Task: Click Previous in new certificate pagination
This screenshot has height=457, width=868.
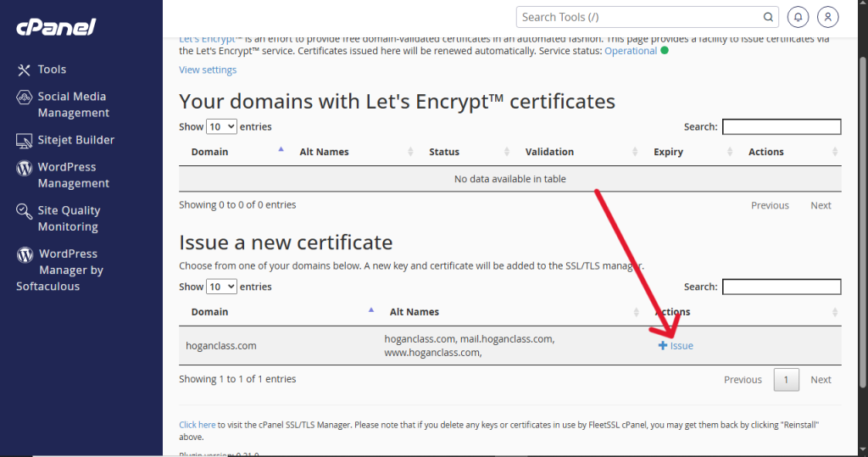Action: pyautogui.click(x=743, y=380)
